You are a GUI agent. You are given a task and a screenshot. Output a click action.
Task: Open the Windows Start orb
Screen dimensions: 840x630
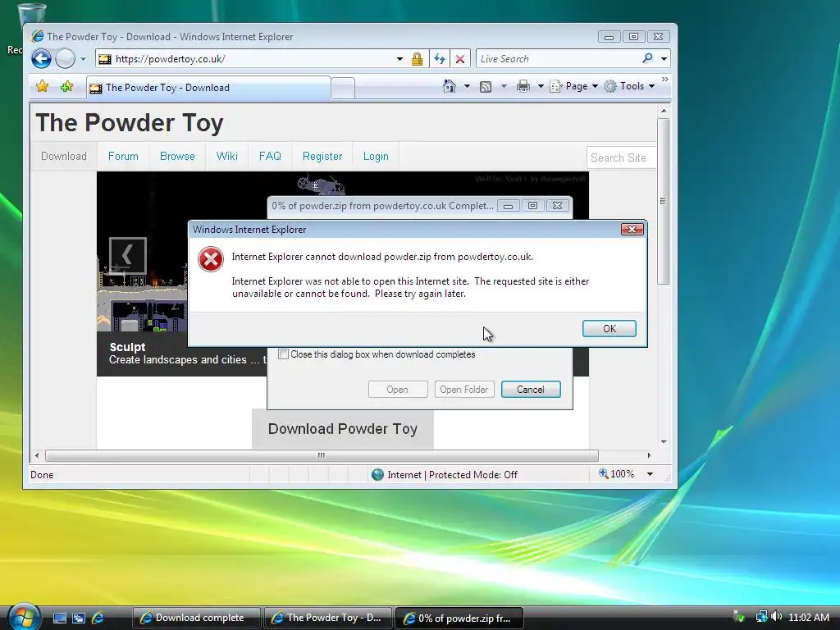coord(24,617)
